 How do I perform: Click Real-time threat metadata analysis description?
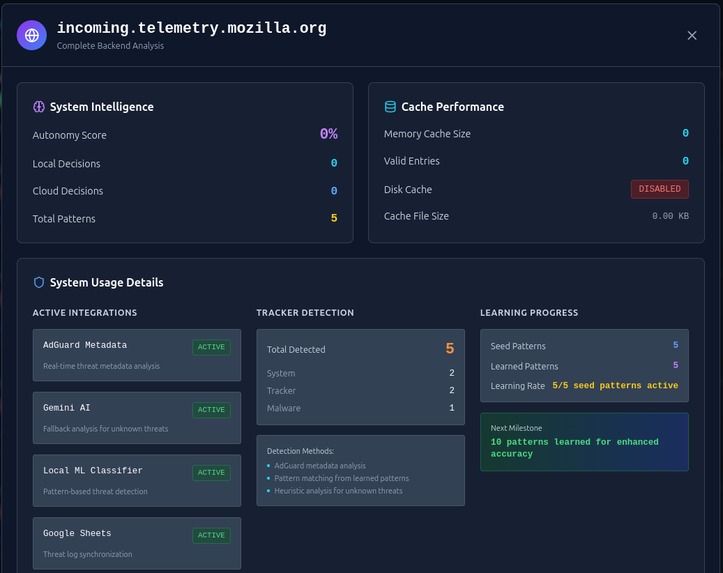(x=101, y=366)
